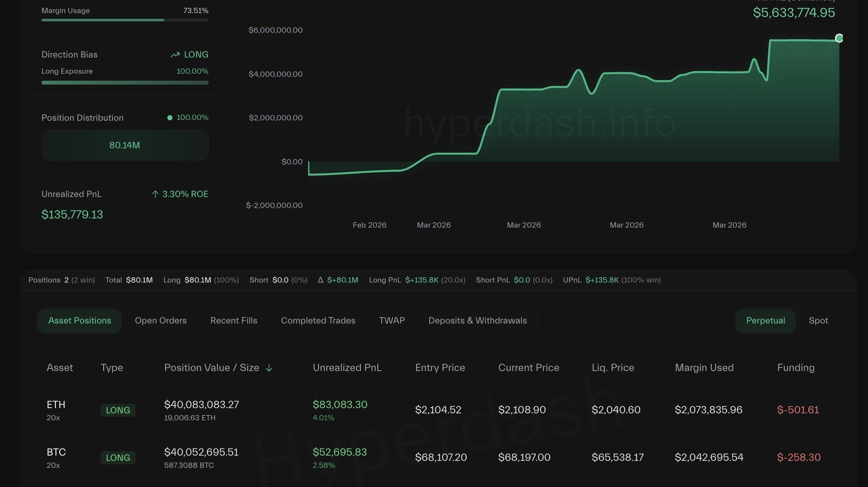Switch to Spot positions view
This screenshot has width=868, height=487.
818,321
